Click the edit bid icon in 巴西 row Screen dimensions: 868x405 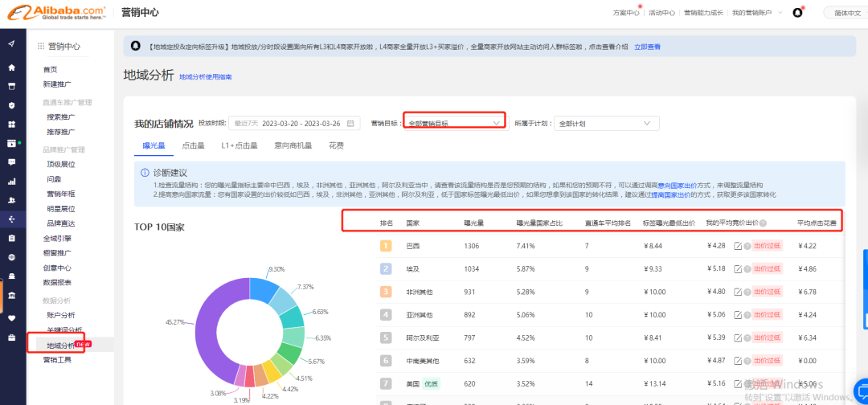(737, 246)
